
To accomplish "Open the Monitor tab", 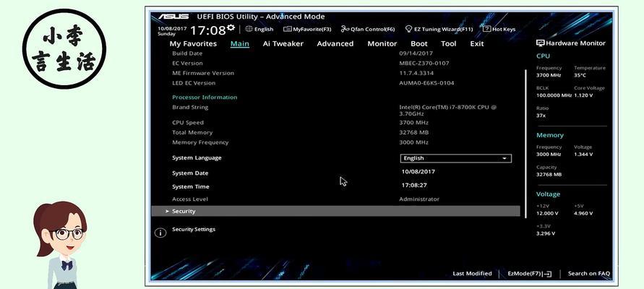I will coord(382,43).
